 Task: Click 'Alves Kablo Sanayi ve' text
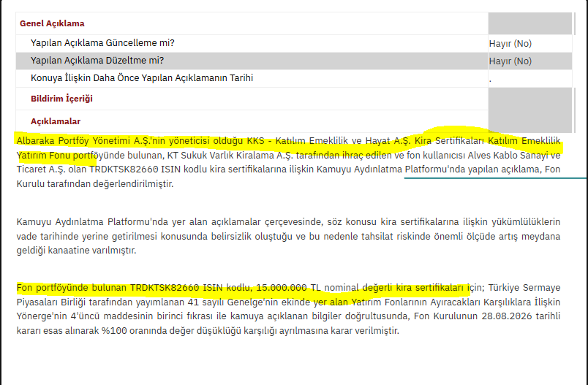pos(514,155)
